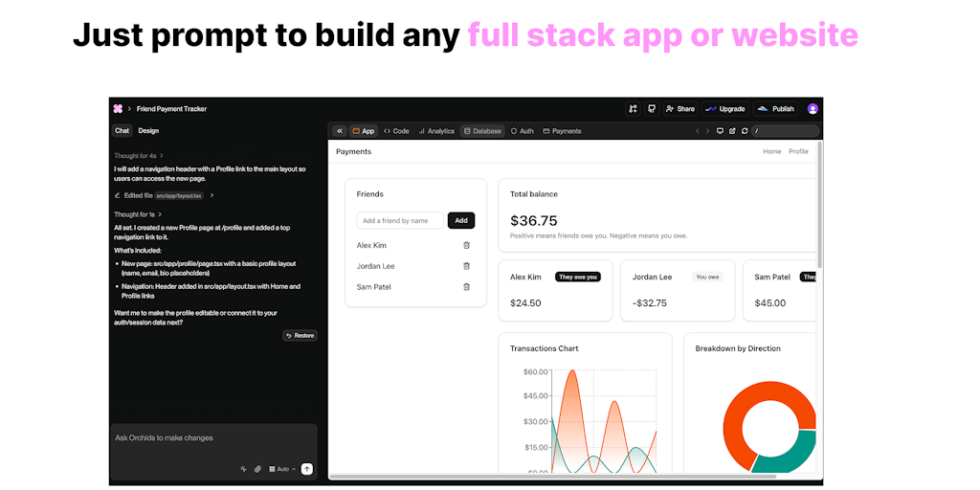Viewport: 980px width, 490px height.
Task: Select the Database tab
Action: [x=482, y=131]
